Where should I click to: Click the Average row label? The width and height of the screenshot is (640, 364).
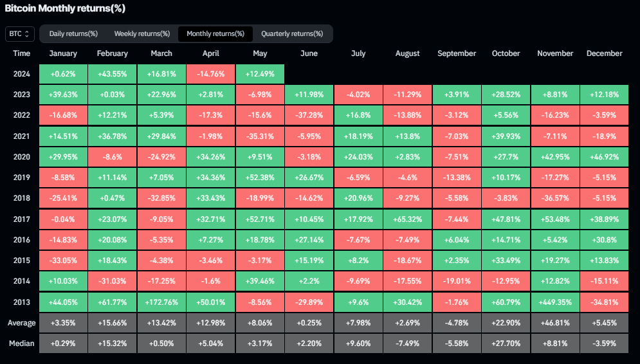click(21, 322)
